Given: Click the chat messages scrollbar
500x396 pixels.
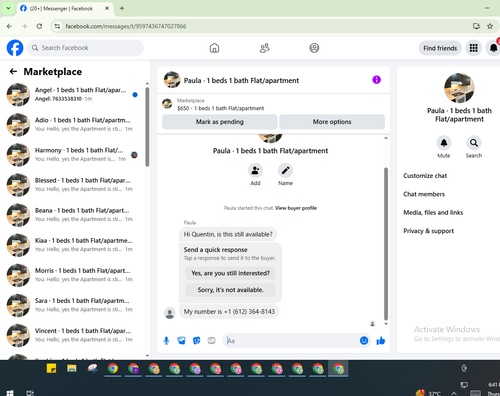Looking at the screenshot, I should click(x=386, y=243).
